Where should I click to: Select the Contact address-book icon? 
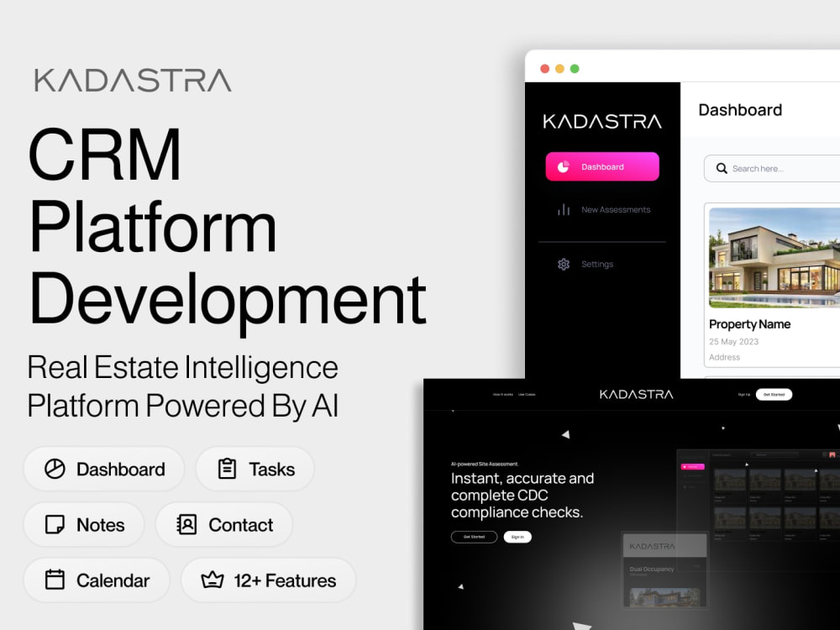[x=188, y=524]
